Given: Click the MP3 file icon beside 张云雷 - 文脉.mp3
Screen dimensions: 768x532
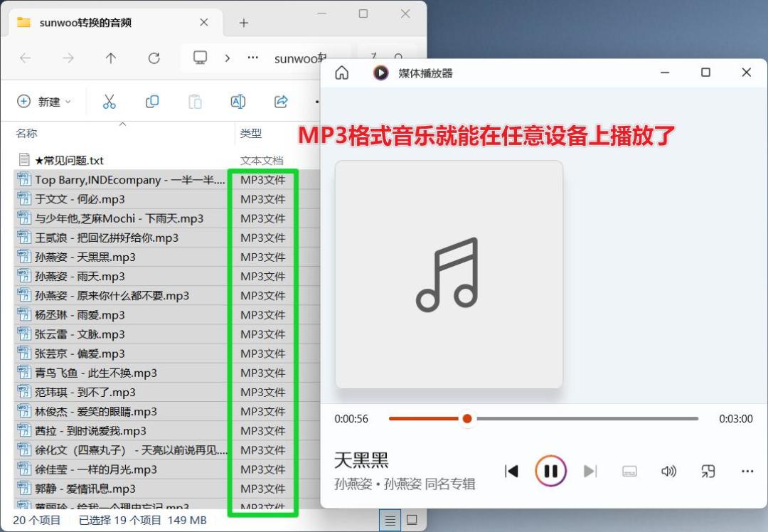Looking at the screenshot, I should tap(24, 334).
